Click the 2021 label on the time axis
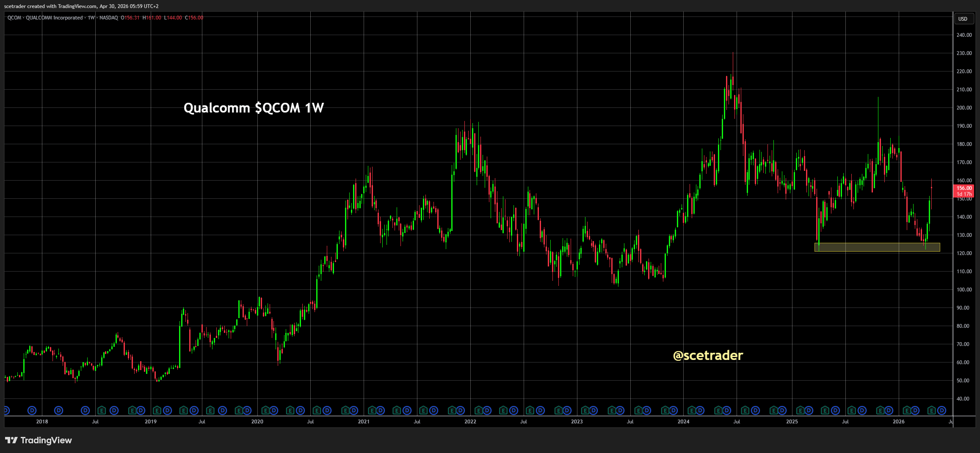The height and width of the screenshot is (453, 980). click(364, 422)
